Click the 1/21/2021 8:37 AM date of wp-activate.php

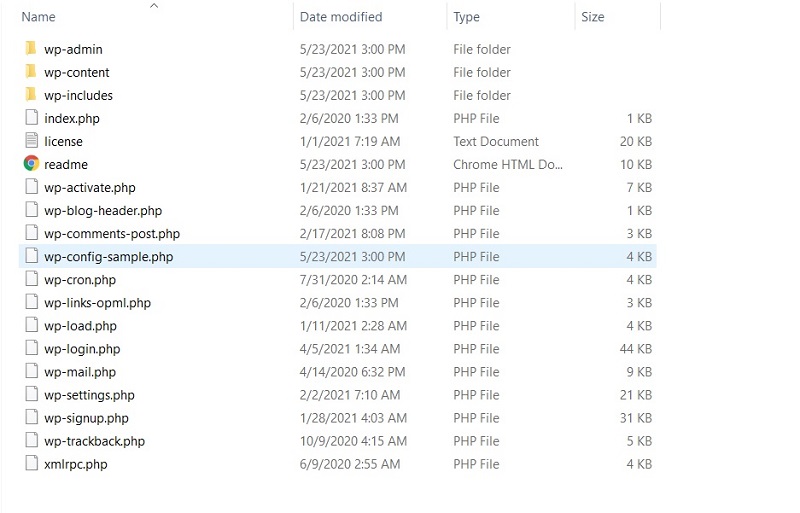point(353,188)
